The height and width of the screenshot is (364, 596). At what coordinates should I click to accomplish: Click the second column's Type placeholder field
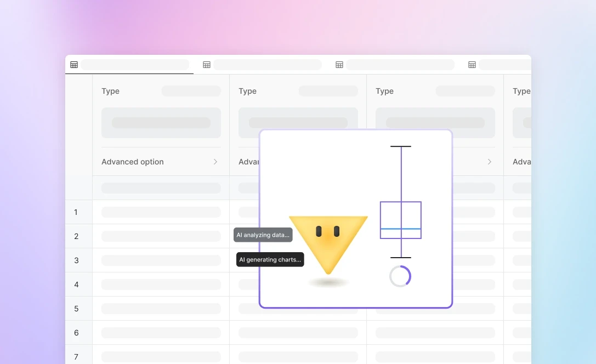pos(328,91)
